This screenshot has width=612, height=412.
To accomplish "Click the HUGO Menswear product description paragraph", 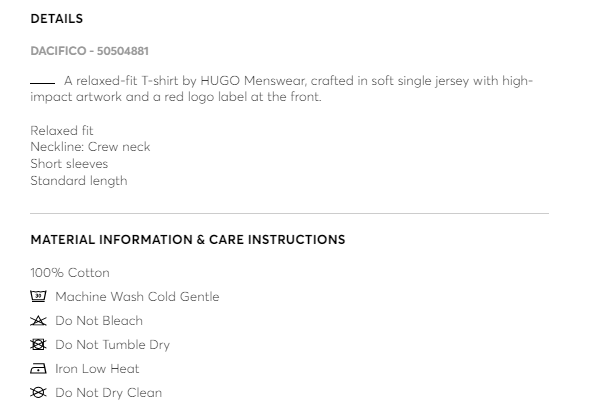I will 282,89.
